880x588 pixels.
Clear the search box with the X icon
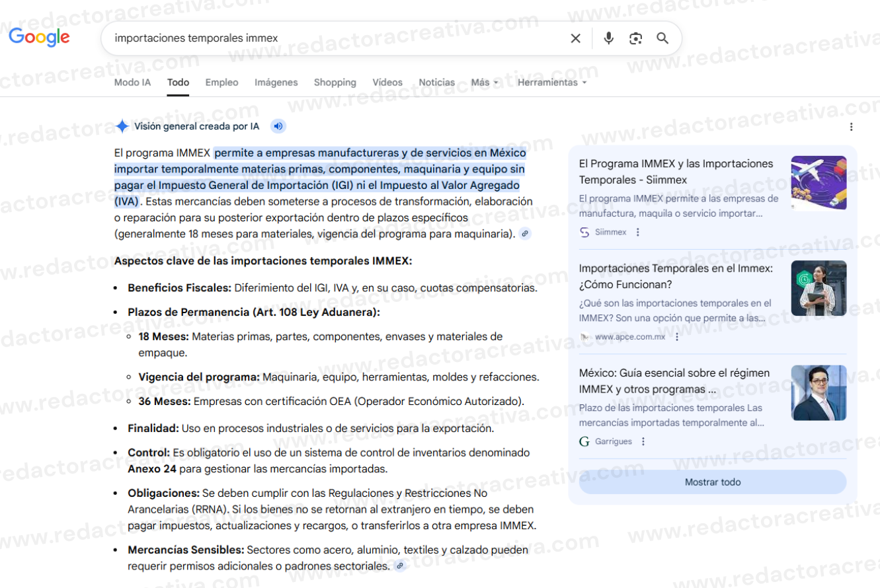click(x=576, y=38)
